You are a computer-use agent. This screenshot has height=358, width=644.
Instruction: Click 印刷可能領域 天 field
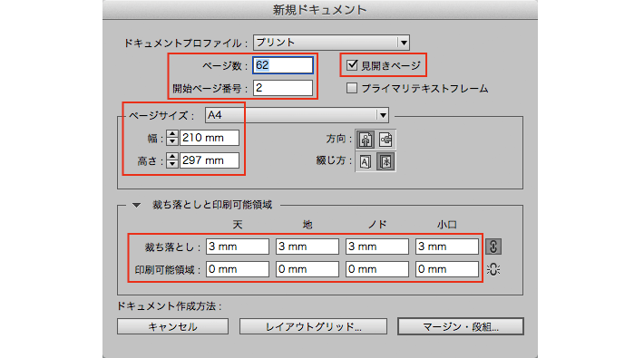coord(238,269)
